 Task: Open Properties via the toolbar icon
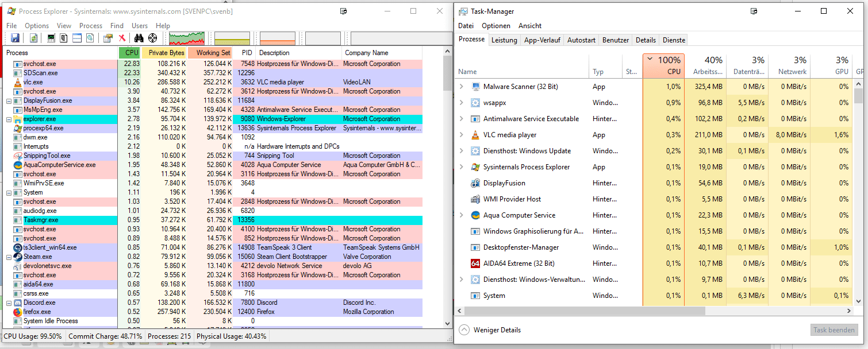tap(107, 38)
